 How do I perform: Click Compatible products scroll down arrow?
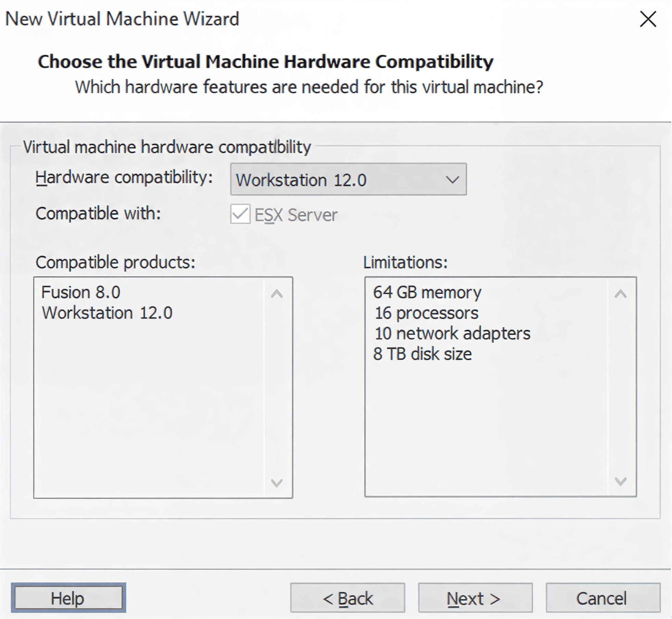click(277, 483)
